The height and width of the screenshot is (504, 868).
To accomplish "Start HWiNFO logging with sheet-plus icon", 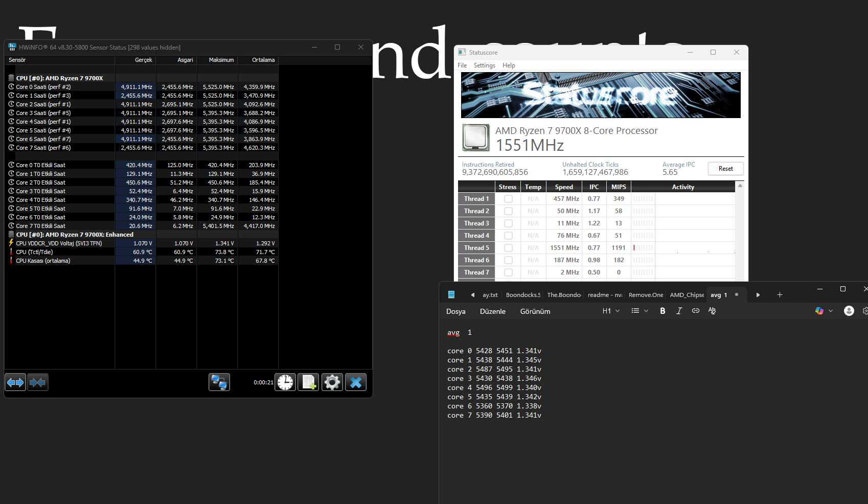I will click(309, 382).
